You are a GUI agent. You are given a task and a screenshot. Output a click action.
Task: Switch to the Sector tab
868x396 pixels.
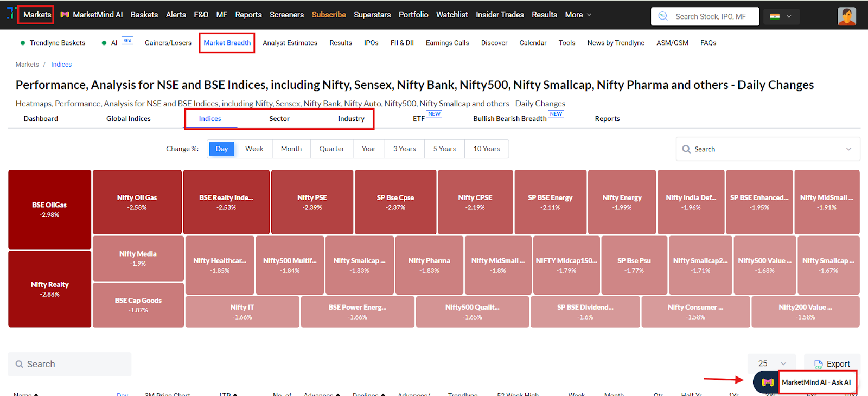(279, 119)
